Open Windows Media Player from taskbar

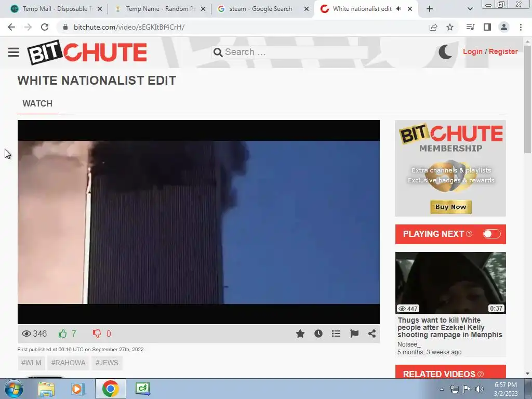pyautogui.click(x=78, y=389)
